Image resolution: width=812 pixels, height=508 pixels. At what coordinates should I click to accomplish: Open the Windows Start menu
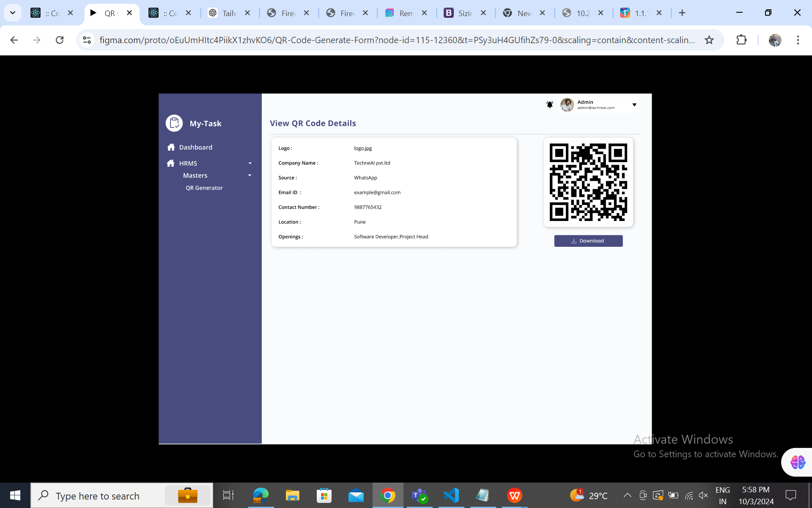(15, 495)
